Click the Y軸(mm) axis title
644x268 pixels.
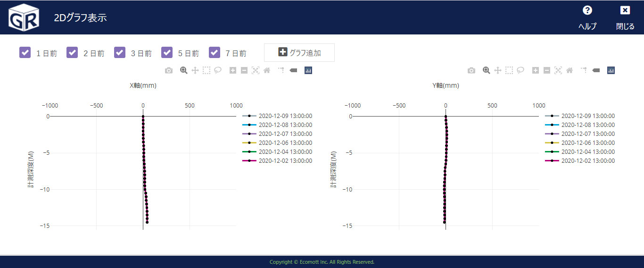pyautogui.click(x=446, y=86)
